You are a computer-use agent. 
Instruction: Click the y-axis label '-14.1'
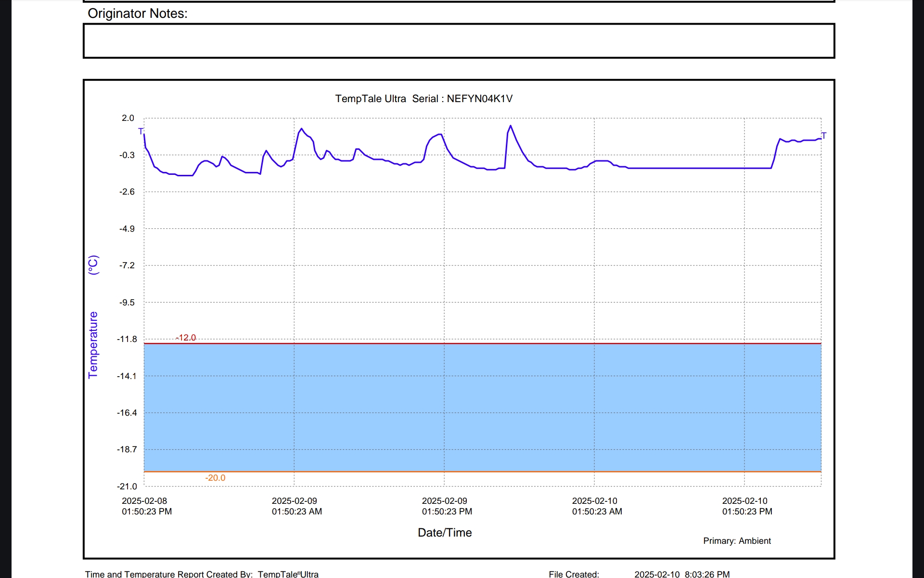pos(127,376)
